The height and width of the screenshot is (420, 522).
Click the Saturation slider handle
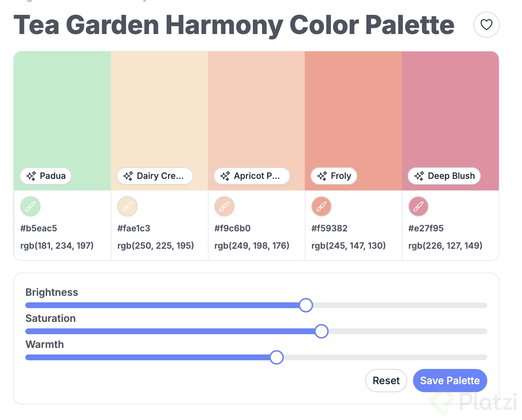(321, 331)
